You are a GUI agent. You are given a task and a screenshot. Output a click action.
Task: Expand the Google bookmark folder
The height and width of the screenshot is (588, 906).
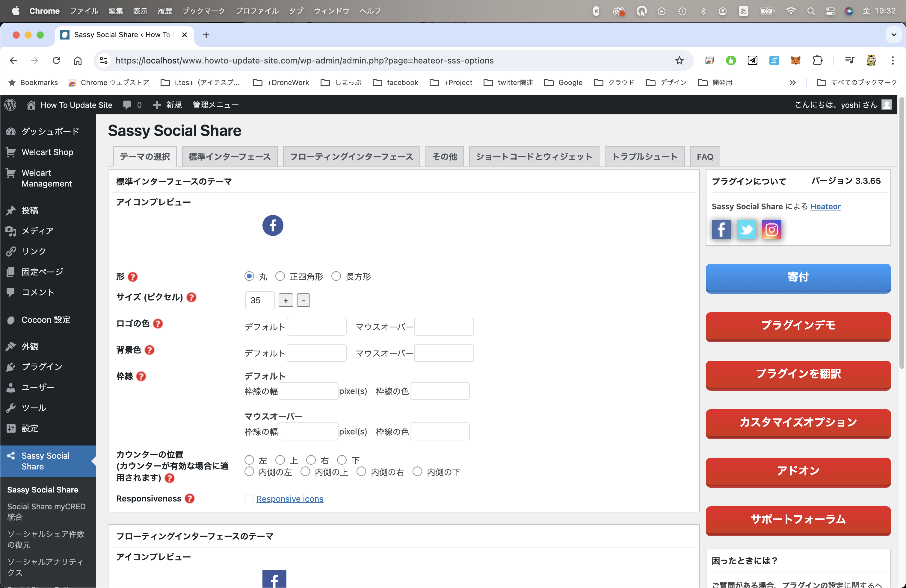click(x=563, y=83)
